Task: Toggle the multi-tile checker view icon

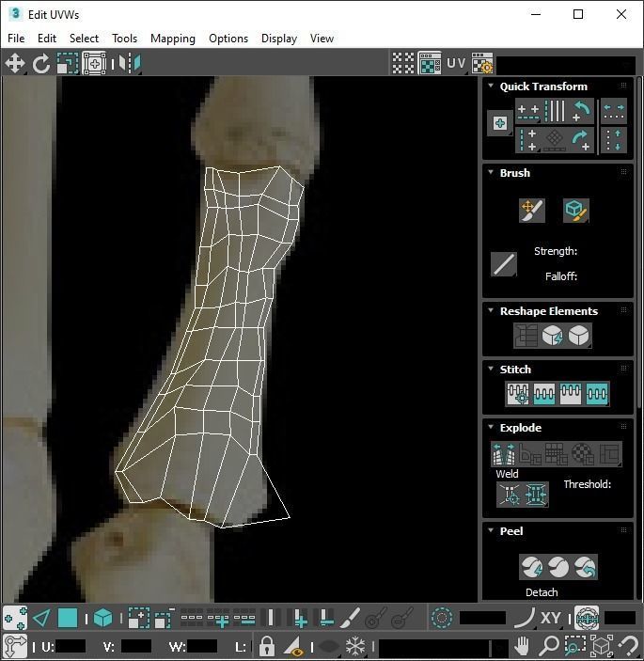Action: 403,63
